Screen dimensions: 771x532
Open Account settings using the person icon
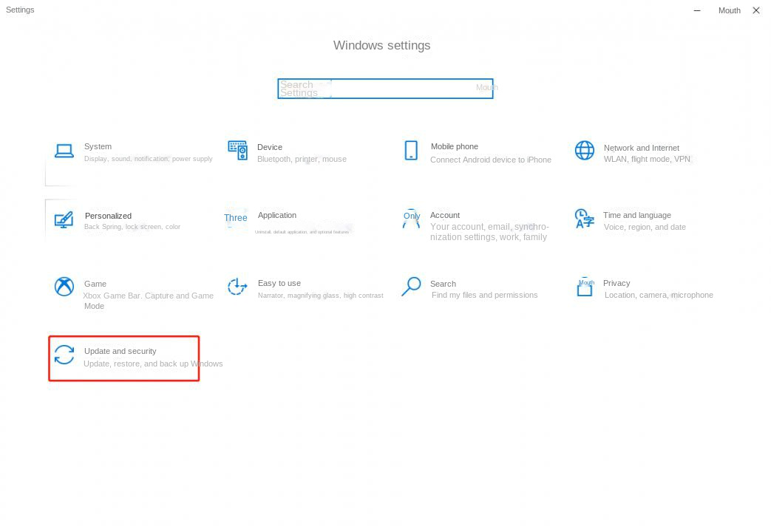[x=411, y=219]
